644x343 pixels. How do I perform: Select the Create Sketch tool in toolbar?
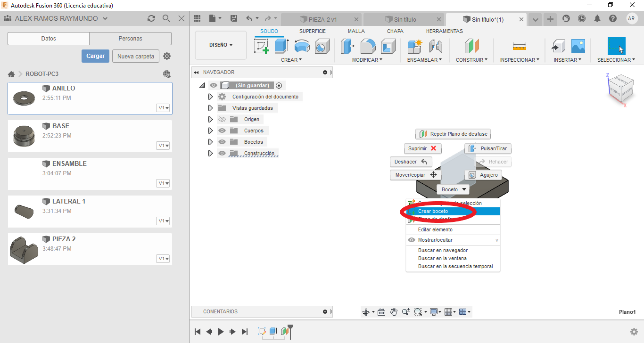point(261,46)
